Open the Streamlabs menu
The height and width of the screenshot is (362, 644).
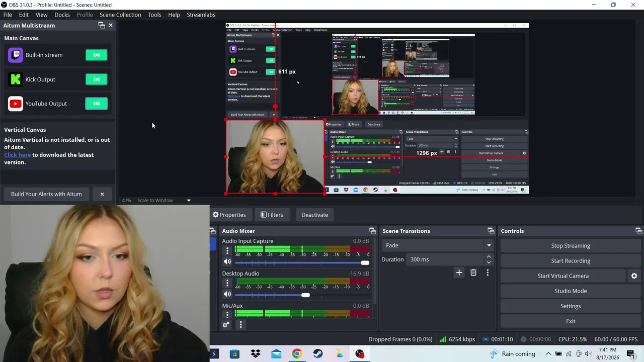click(x=201, y=15)
